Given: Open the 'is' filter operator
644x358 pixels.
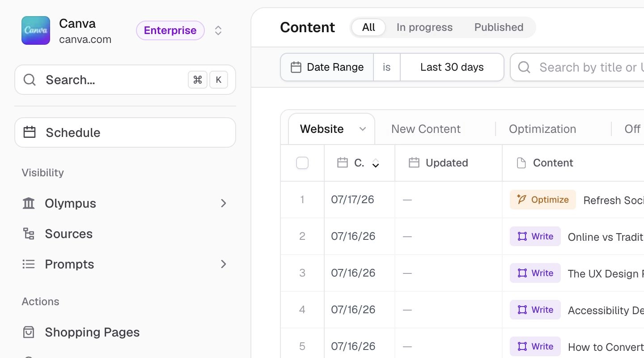Looking at the screenshot, I should 387,67.
